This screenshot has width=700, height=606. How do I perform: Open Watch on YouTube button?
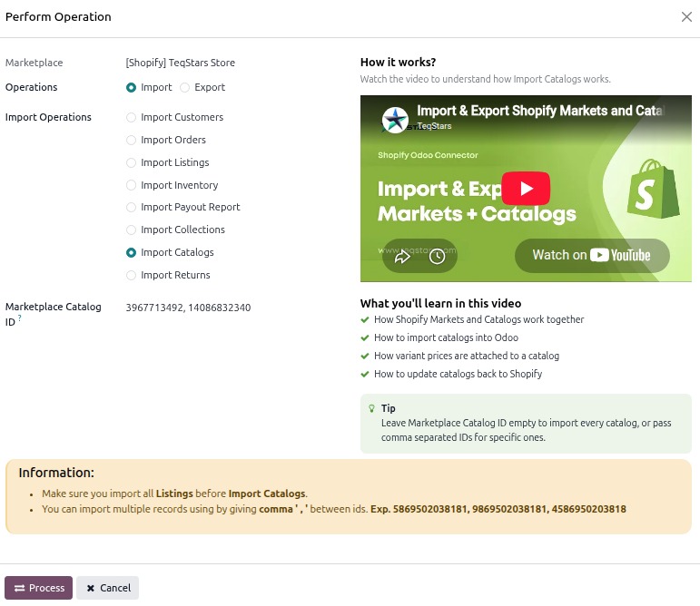point(592,255)
